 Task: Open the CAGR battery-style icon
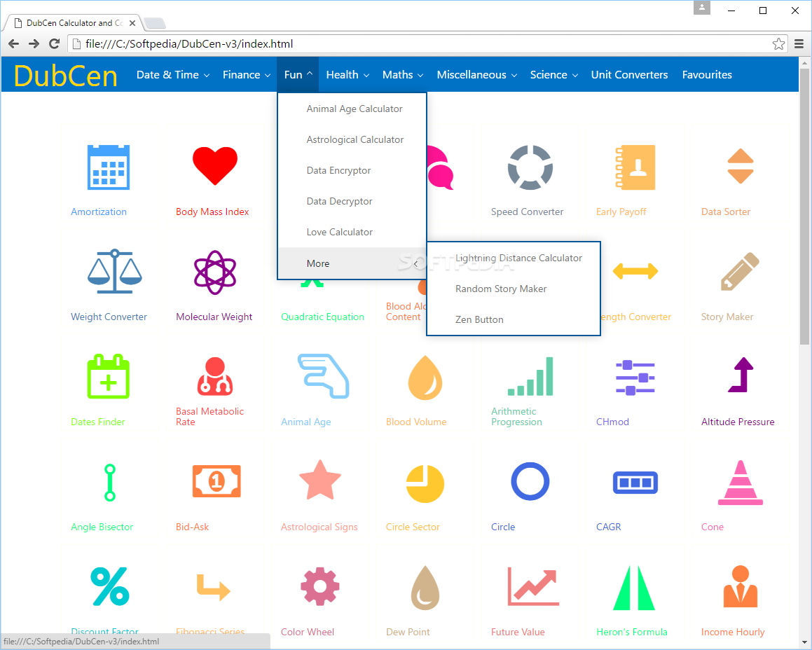(635, 483)
